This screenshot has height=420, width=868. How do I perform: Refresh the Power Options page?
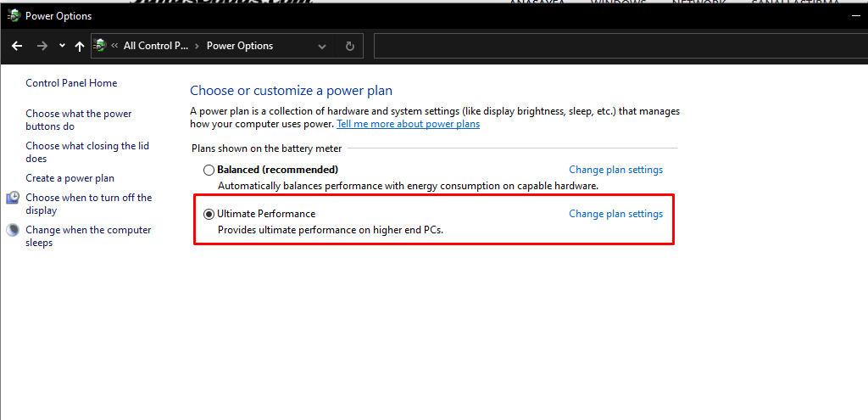349,47
